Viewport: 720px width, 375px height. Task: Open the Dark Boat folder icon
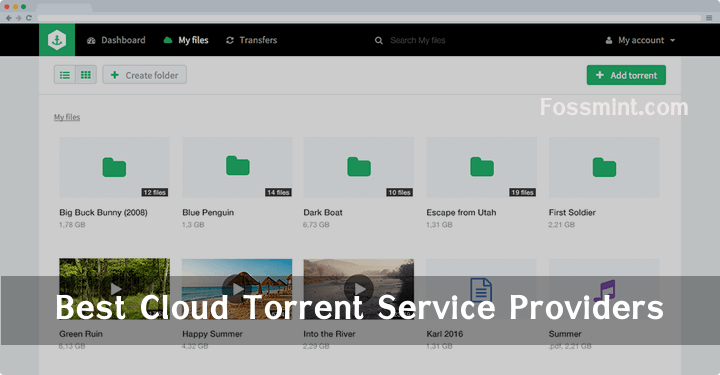point(359,167)
